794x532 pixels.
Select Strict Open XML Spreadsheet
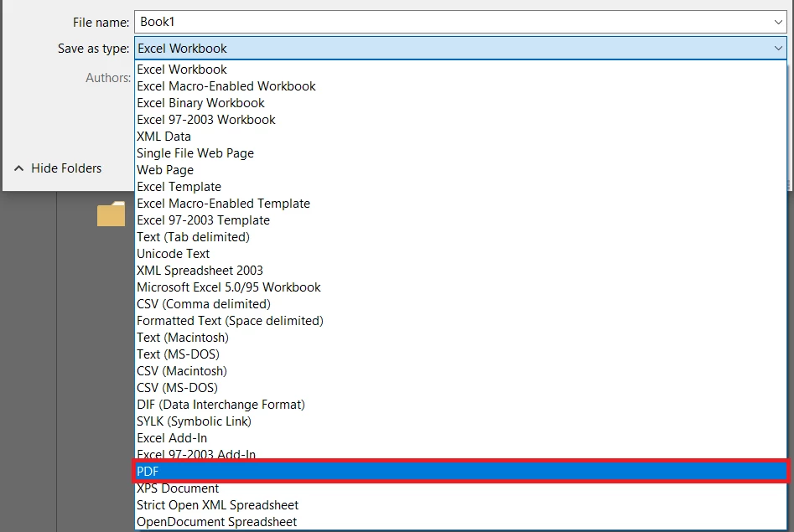click(461, 504)
